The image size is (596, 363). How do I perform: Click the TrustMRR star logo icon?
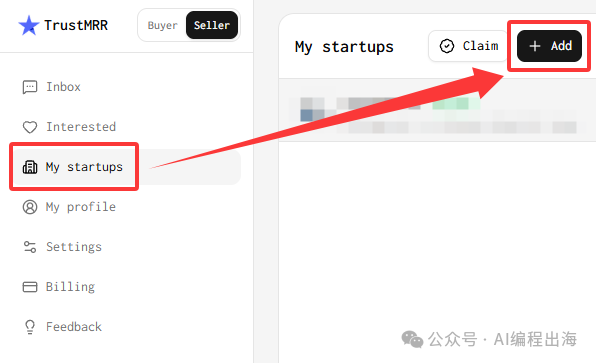[x=29, y=25]
